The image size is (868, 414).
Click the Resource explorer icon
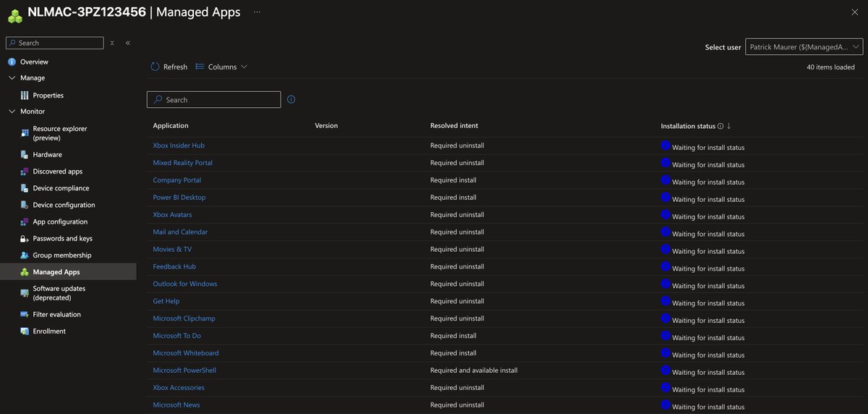(x=25, y=133)
